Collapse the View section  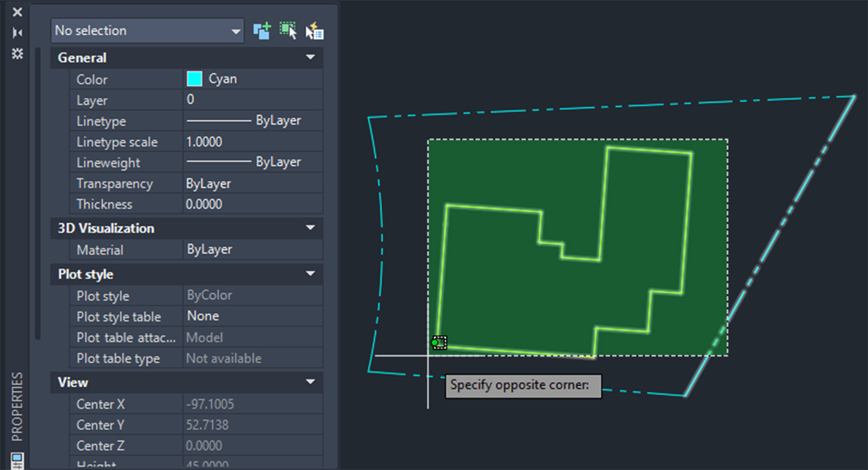click(x=310, y=382)
